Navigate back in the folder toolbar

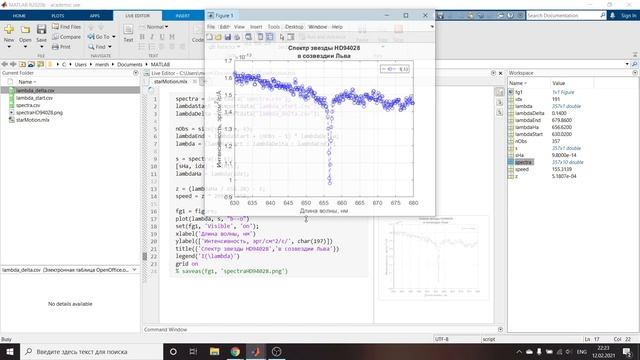pos(5,64)
